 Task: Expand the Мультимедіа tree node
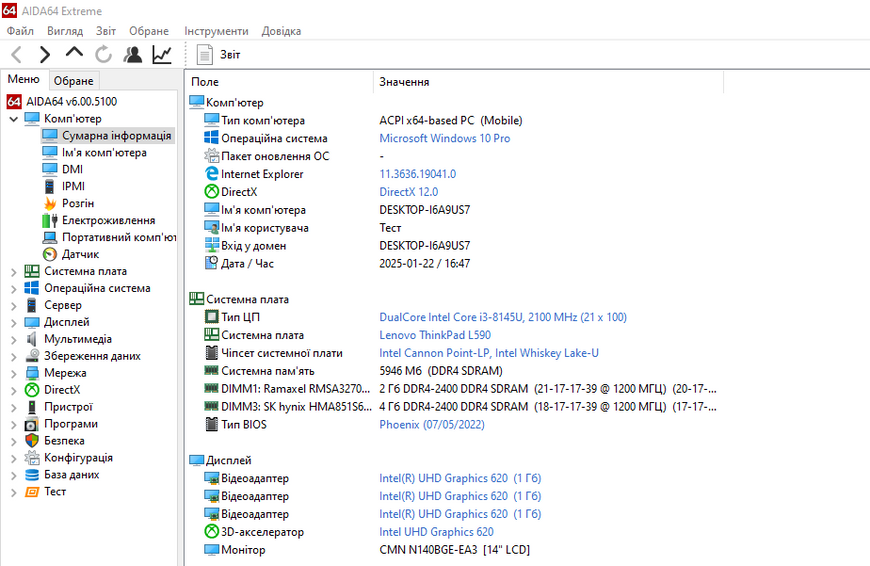click(x=14, y=340)
